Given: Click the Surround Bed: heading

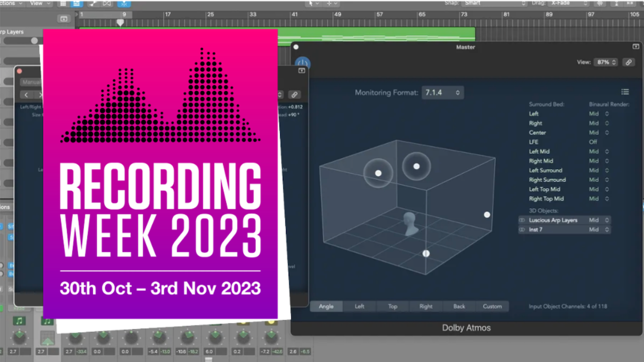Looking at the screenshot, I should click(547, 104).
